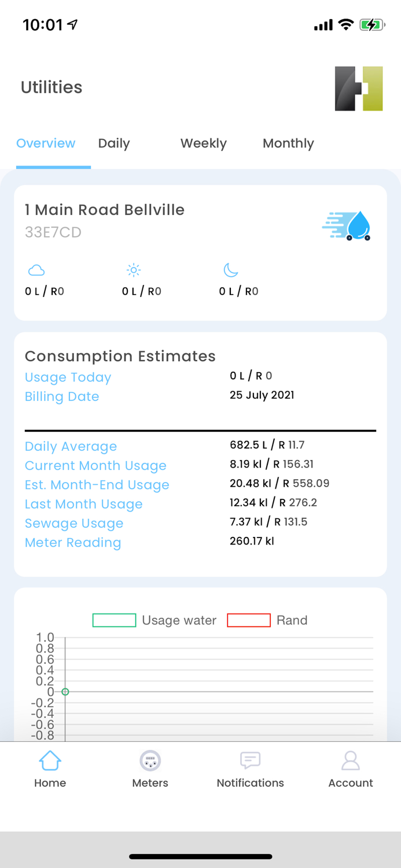Select the sun icon above daytime usage
Image resolution: width=401 pixels, height=868 pixels.
tap(133, 270)
